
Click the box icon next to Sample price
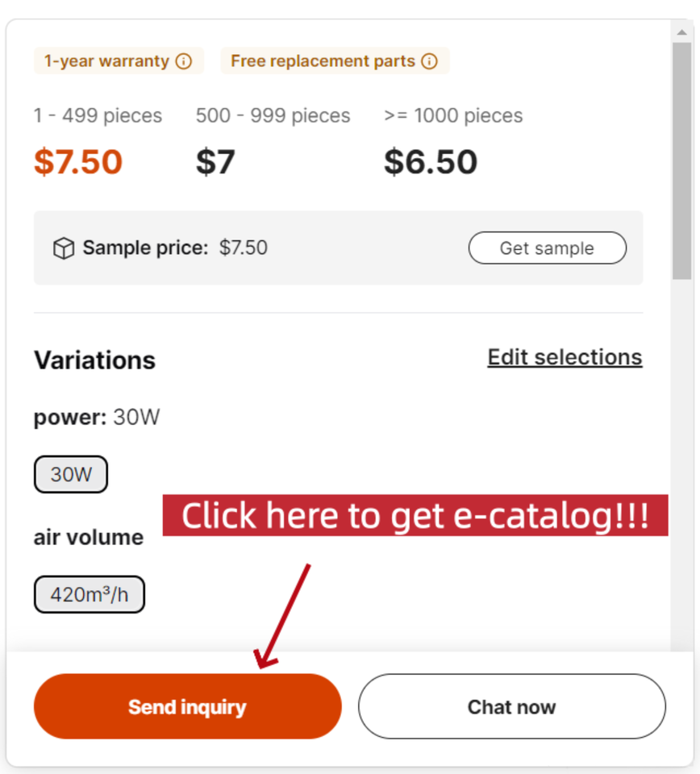tap(64, 248)
